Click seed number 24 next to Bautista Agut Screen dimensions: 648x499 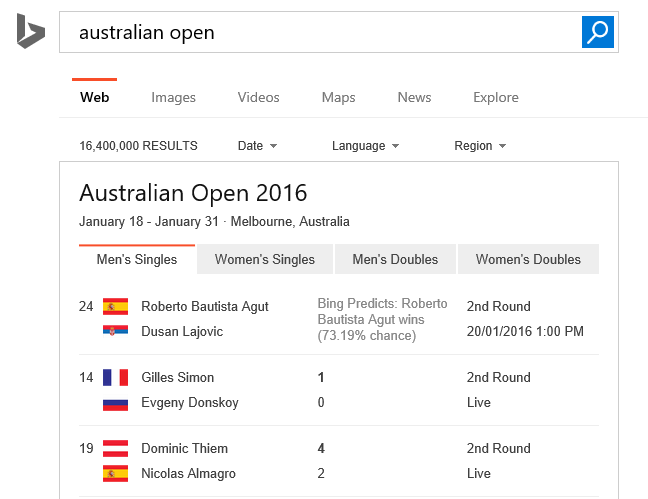[x=86, y=306]
